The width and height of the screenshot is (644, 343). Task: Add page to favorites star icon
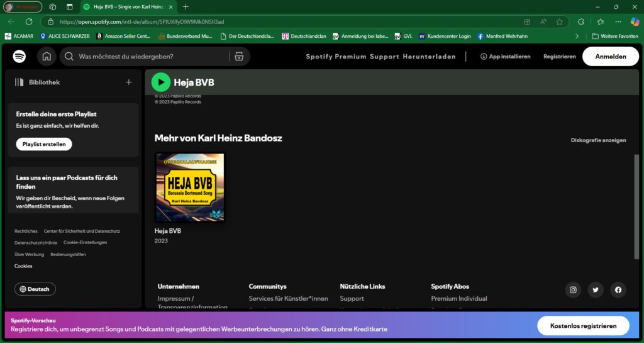click(x=559, y=22)
